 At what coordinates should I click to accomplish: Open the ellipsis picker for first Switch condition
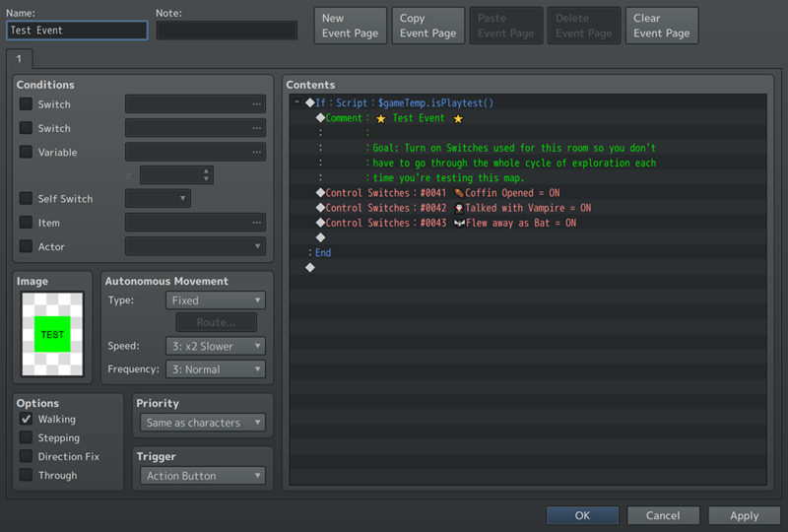tap(257, 104)
